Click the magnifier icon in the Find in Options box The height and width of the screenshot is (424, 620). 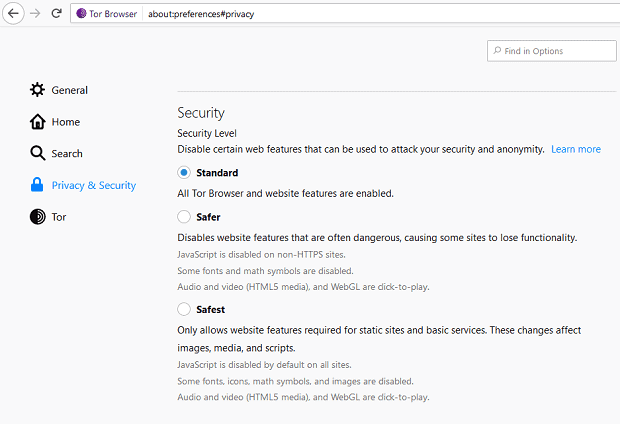pyautogui.click(x=497, y=51)
